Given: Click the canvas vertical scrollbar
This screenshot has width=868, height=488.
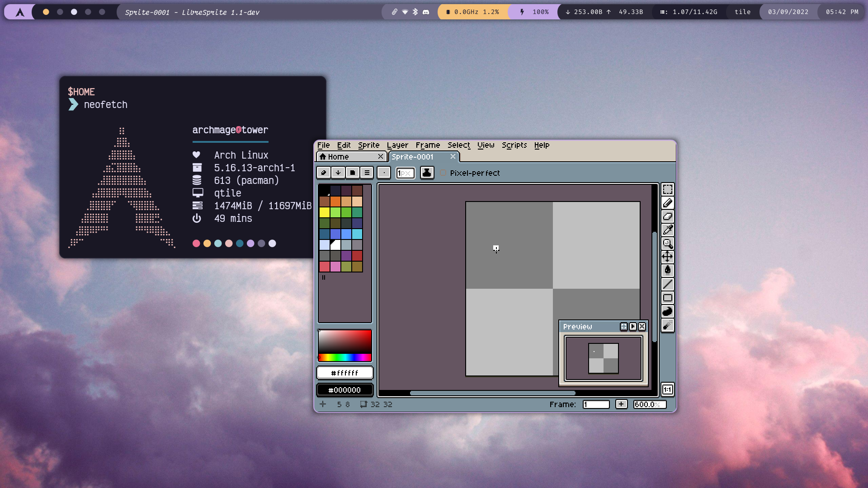Looking at the screenshot, I should tap(654, 286).
